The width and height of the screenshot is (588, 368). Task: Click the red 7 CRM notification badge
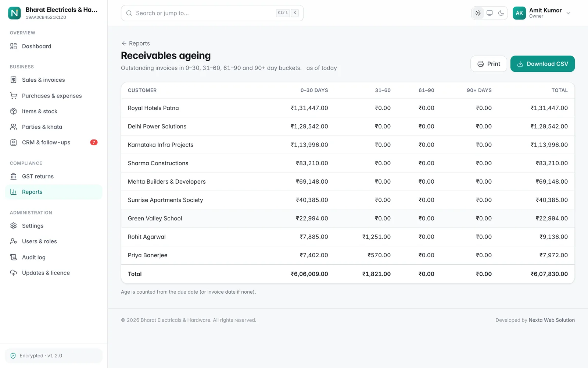(94, 142)
